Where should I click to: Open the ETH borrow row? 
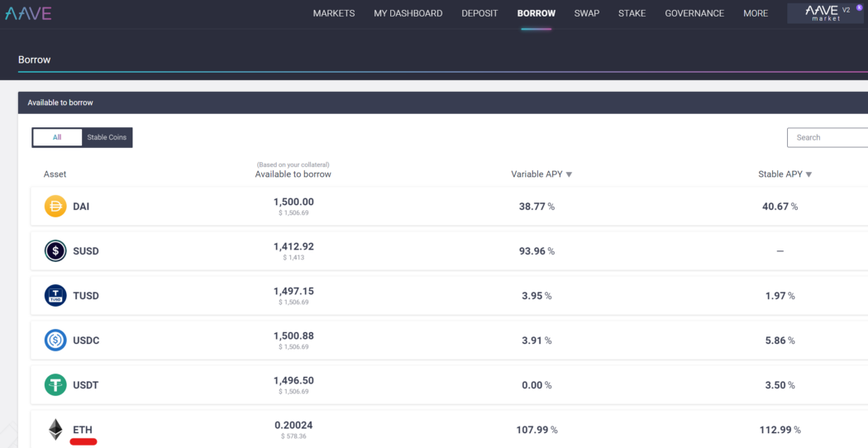pyautogui.click(x=449, y=429)
